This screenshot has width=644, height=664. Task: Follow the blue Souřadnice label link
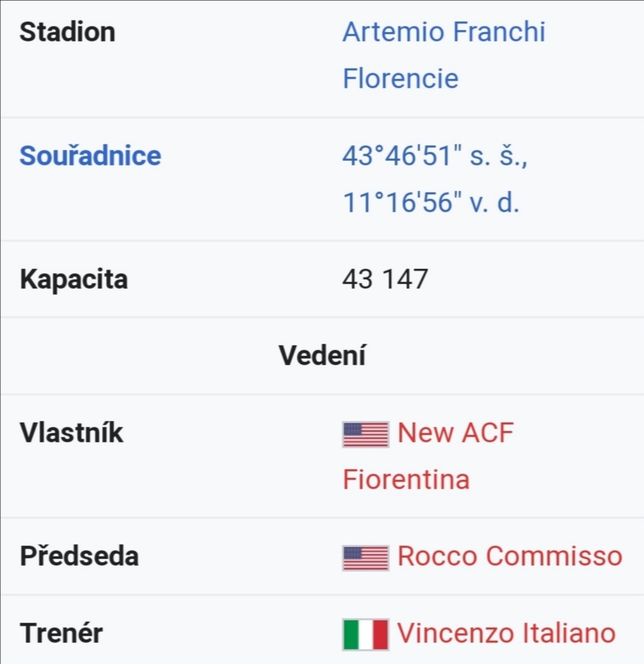(90, 156)
